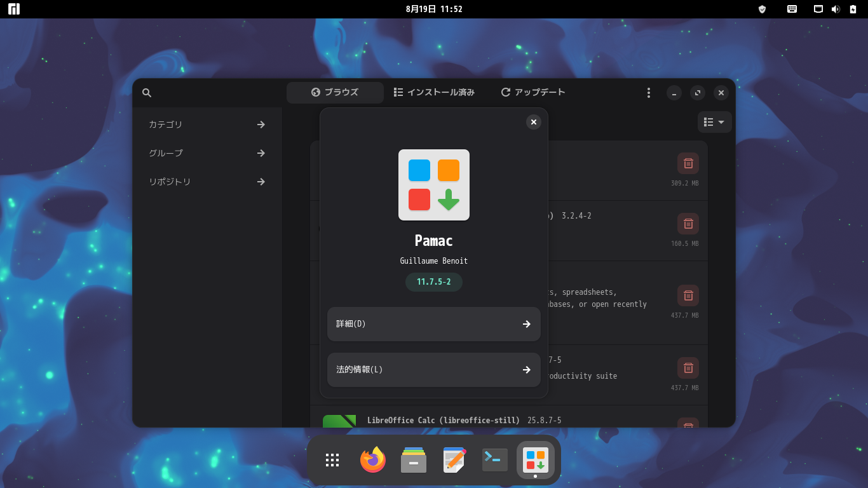Screen dimensions: 868x488
Task: Open the file manager from the dock
Action: (x=414, y=460)
